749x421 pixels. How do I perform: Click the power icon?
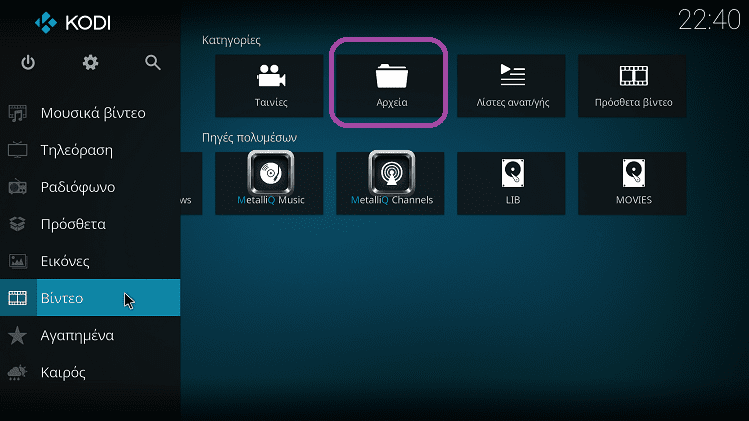pyautogui.click(x=28, y=63)
